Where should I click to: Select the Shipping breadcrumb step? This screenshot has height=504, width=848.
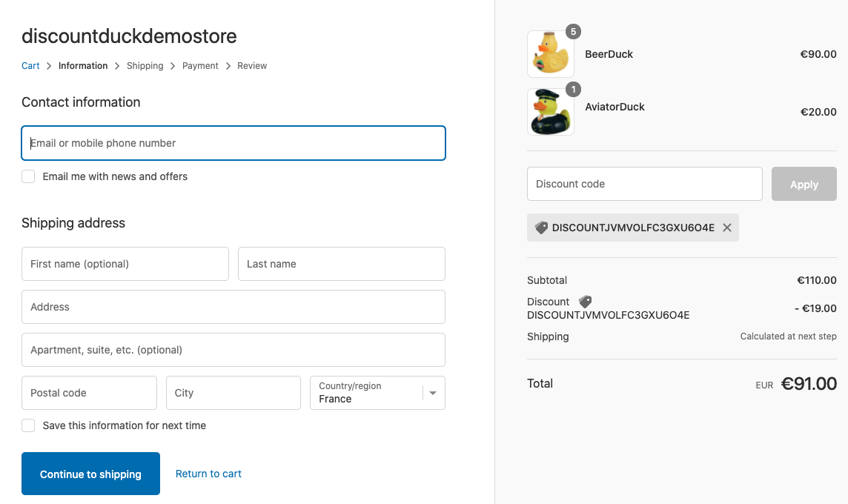click(145, 66)
